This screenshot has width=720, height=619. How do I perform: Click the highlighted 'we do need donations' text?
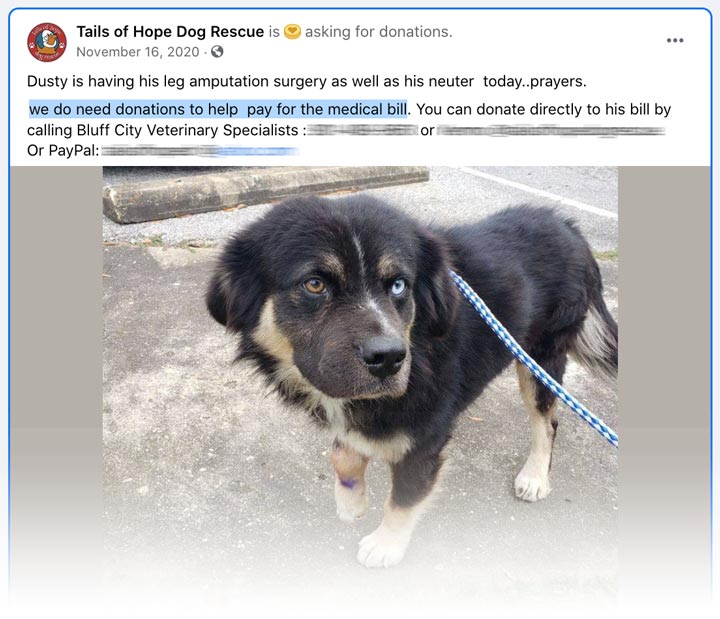point(218,109)
